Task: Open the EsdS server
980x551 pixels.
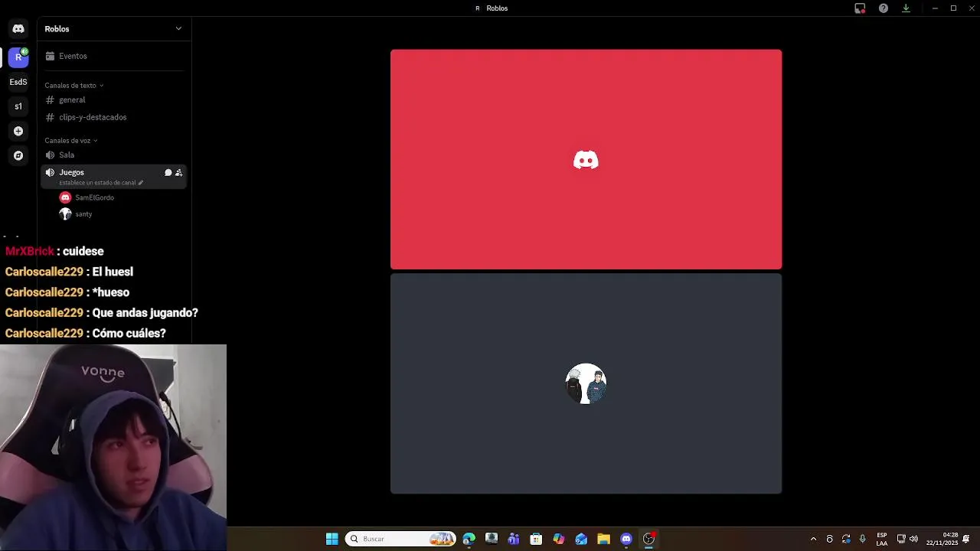Action: (x=18, y=82)
